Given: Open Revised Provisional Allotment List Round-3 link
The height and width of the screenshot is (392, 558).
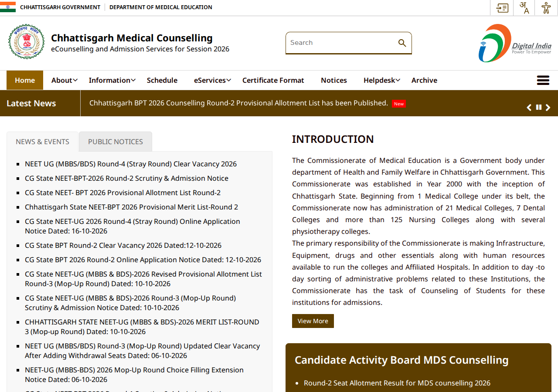Looking at the screenshot, I should [x=143, y=279].
